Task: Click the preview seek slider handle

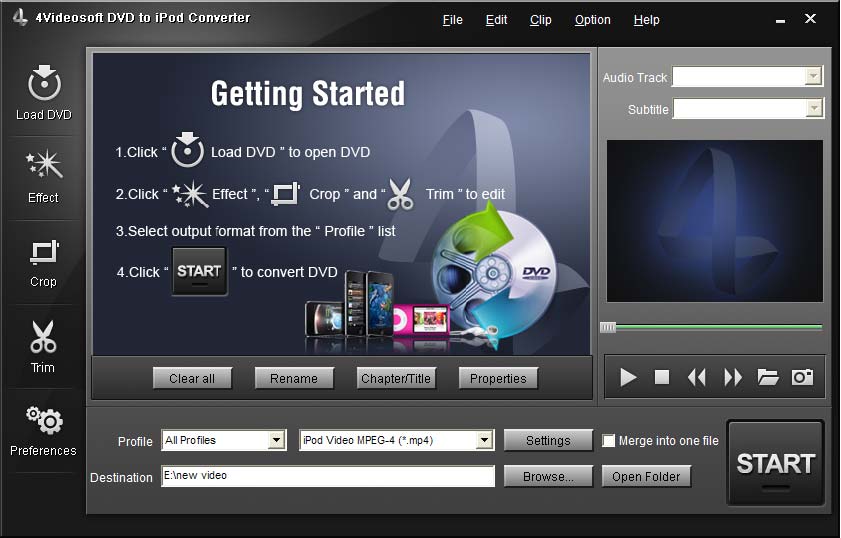Action: tap(608, 327)
